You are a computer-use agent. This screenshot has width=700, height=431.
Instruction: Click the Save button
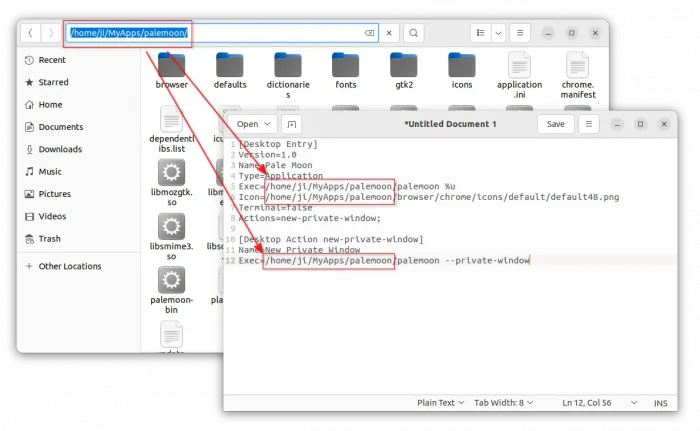tap(555, 124)
